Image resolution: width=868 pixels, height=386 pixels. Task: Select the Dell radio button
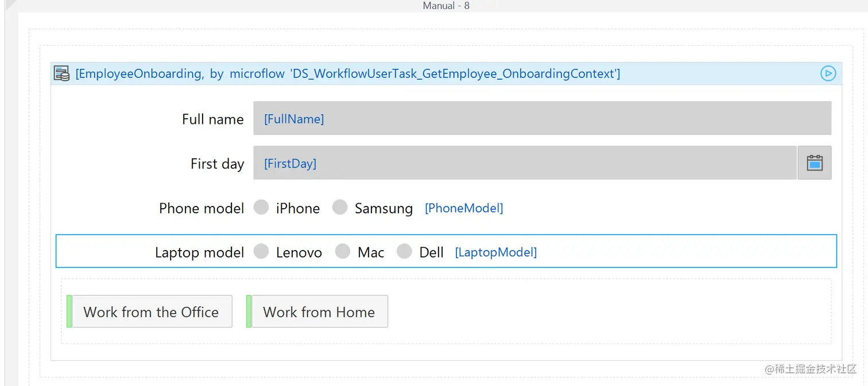[x=405, y=251]
